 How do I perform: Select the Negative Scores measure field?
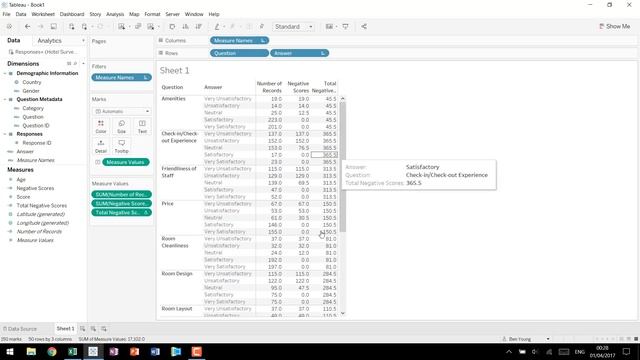point(35,188)
